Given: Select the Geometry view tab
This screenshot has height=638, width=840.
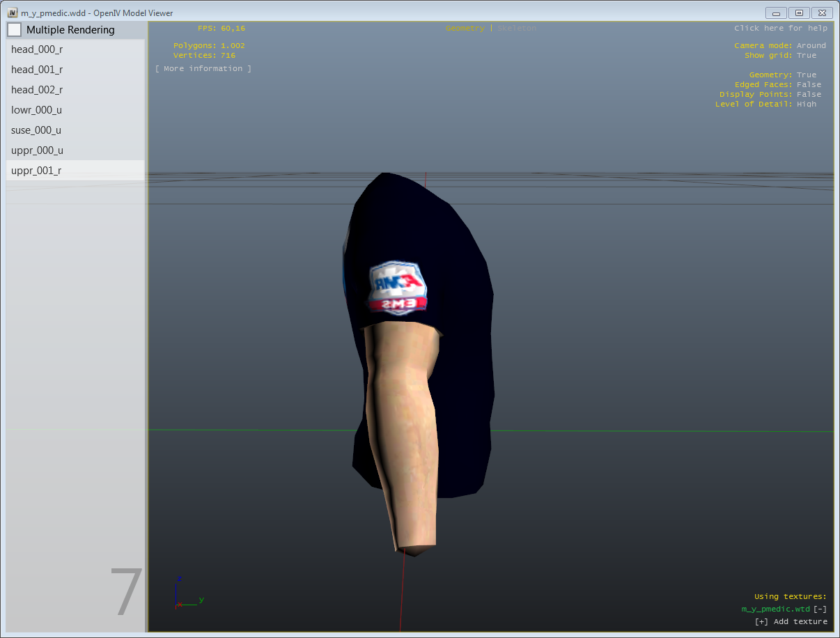Looking at the screenshot, I should pos(465,29).
